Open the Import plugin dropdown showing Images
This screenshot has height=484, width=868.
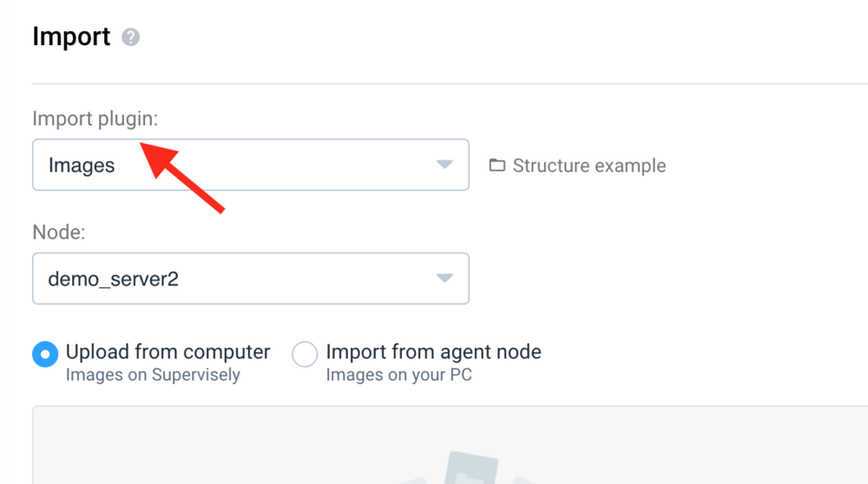click(x=251, y=165)
